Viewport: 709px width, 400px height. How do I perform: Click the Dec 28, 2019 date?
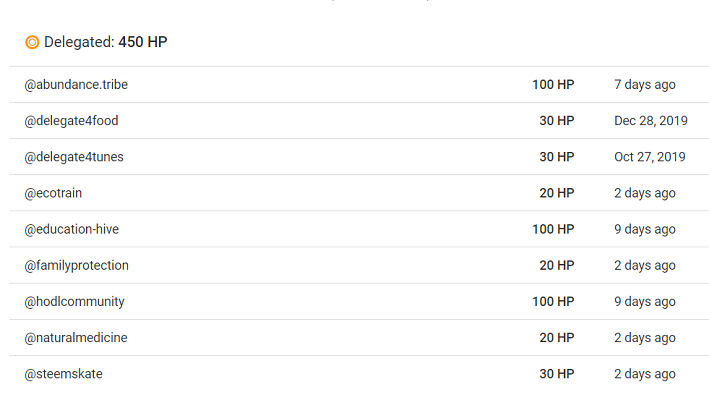coord(651,121)
